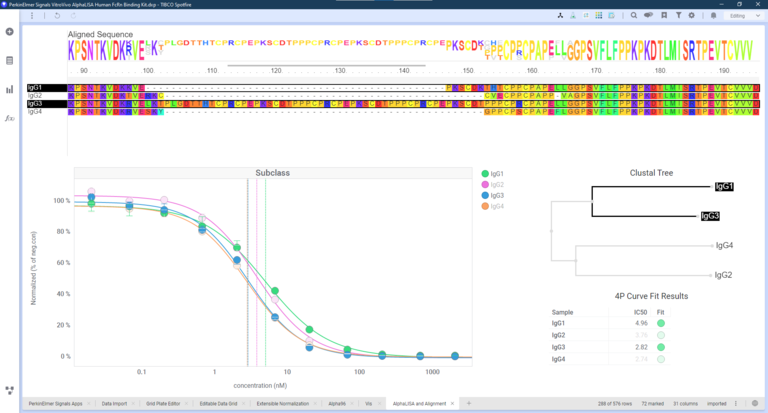
Task: Open the conversations speech bubble icon
Action: coord(648,16)
